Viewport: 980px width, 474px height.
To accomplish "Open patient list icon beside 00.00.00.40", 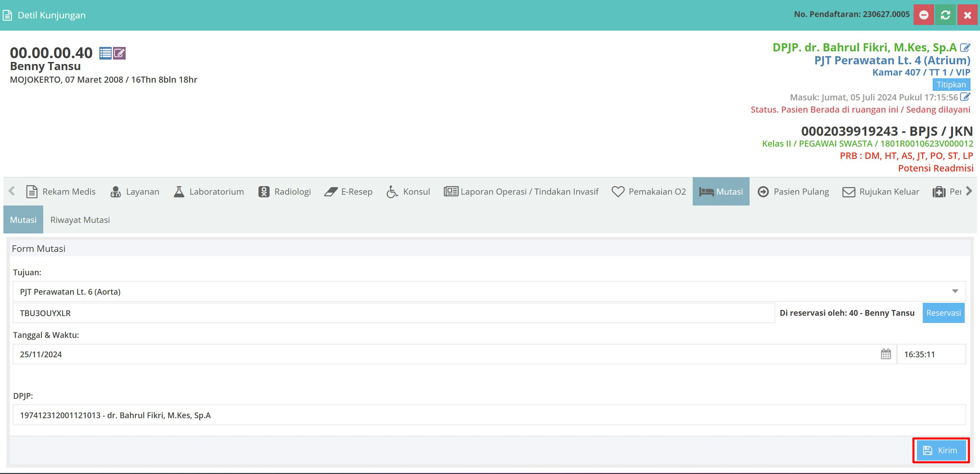I will click(106, 53).
